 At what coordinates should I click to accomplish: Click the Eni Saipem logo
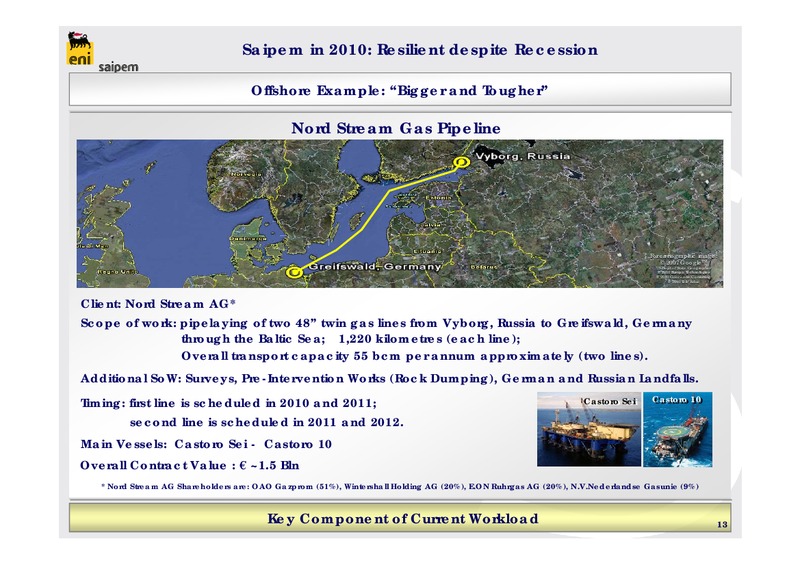(102, 52)
